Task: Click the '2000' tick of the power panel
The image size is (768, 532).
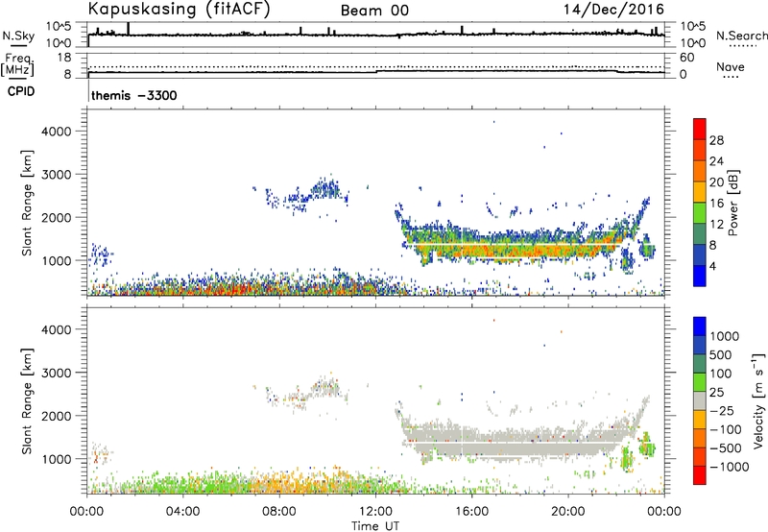Action: [x=57, y=217]
